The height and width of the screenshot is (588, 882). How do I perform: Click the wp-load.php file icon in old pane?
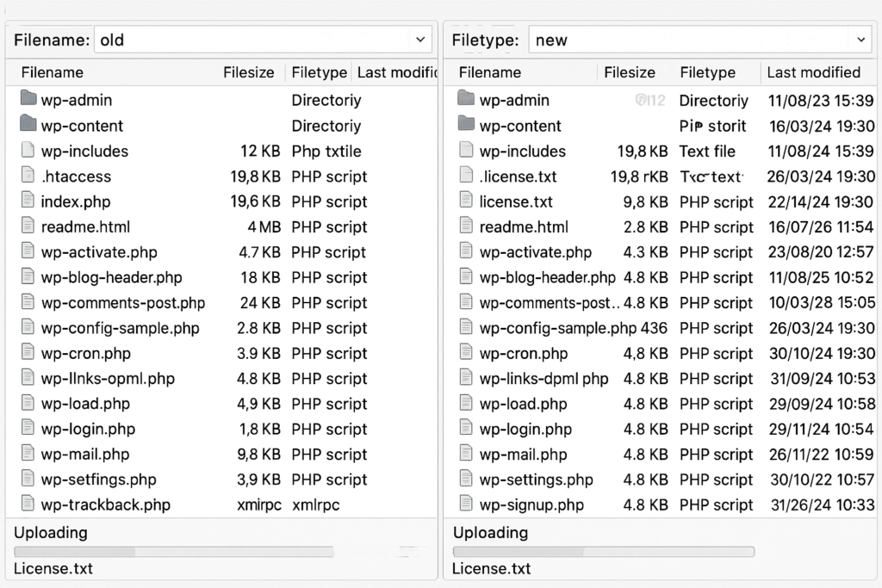click(x=28, y=403)
